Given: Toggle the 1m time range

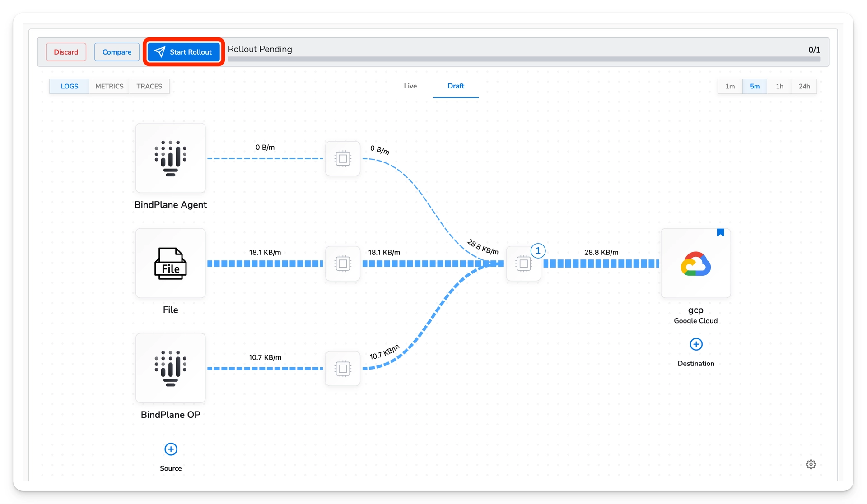Looking at the screenshot, I should pyautogui.click(x=730, y=86).
